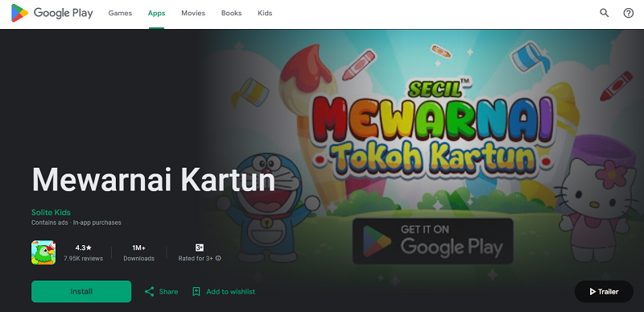This screenshot has width=644, height=312.
Task: Click the search magnifier icon
Action: pyautogui.click(x=605, y=13)
